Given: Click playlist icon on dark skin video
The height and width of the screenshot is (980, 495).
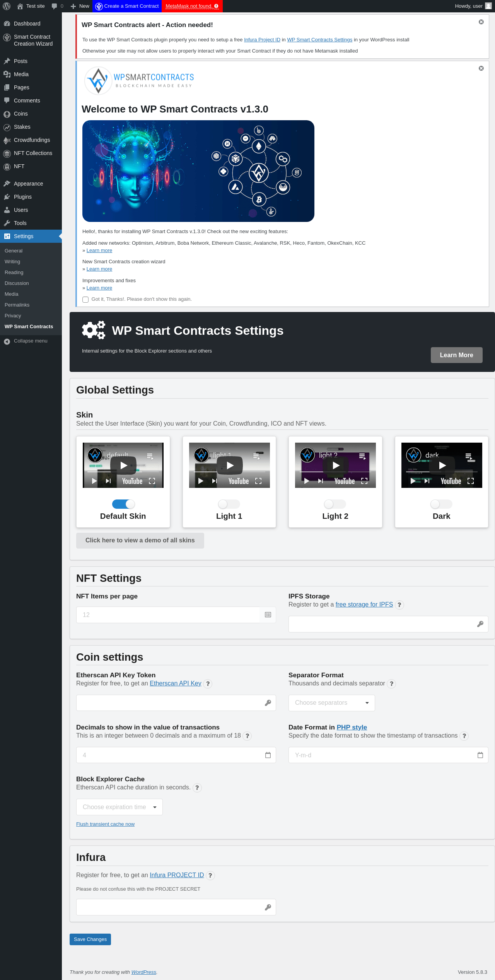Looking at the screenshot, I should (x=469, y=457).
